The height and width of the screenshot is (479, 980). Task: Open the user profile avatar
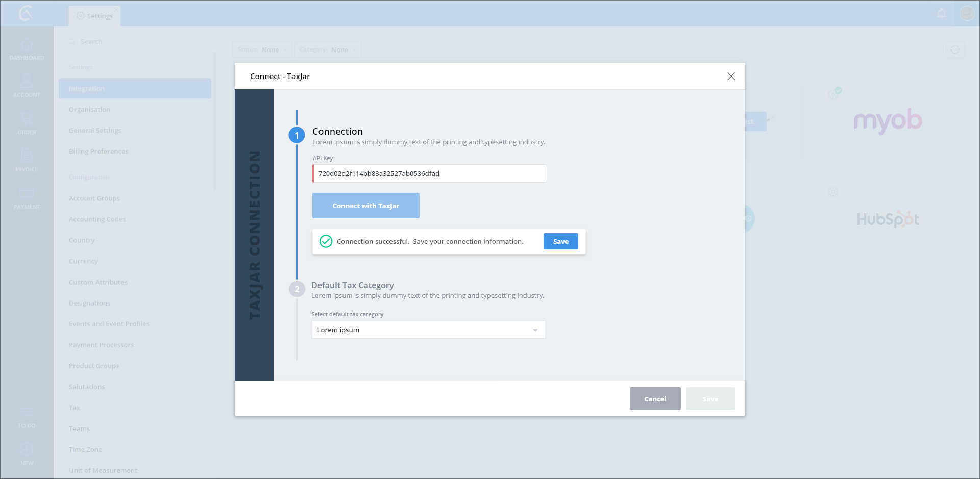coord(967,13)
